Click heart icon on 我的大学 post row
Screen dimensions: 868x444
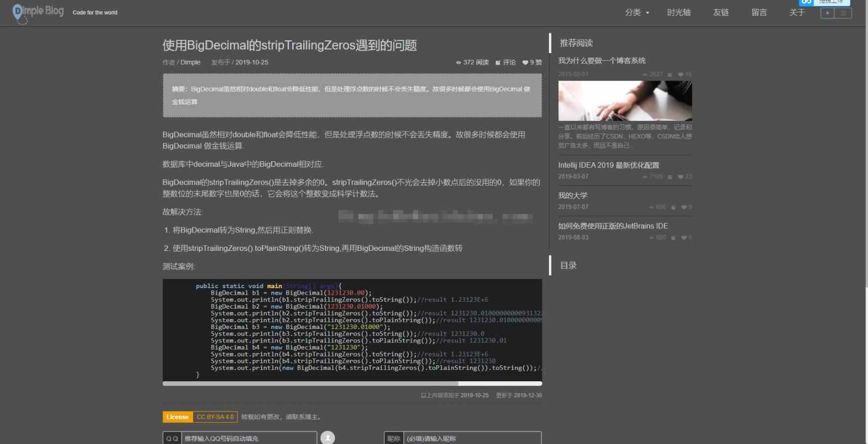(684, 207)
